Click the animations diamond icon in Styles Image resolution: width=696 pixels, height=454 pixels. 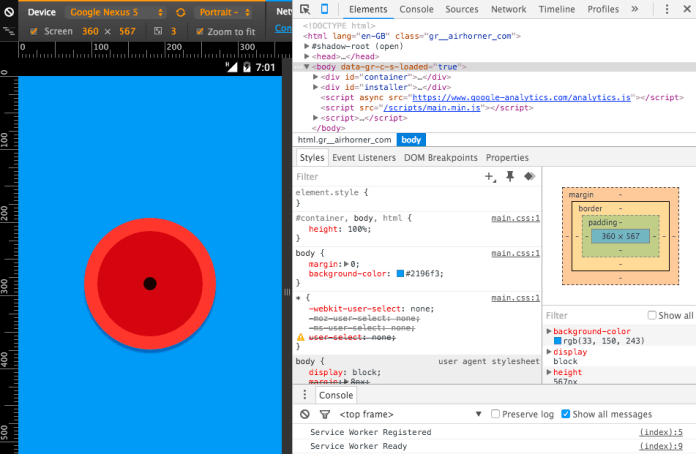click(x=529, y=176)
